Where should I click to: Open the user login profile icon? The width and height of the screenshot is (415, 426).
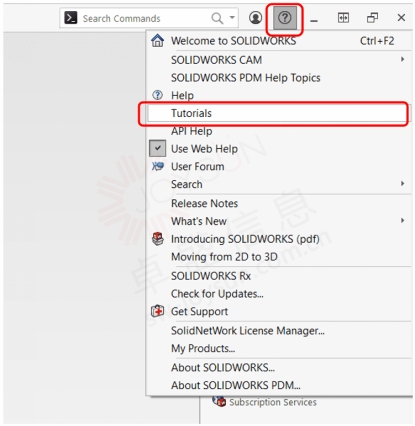[x=255, y=18]
